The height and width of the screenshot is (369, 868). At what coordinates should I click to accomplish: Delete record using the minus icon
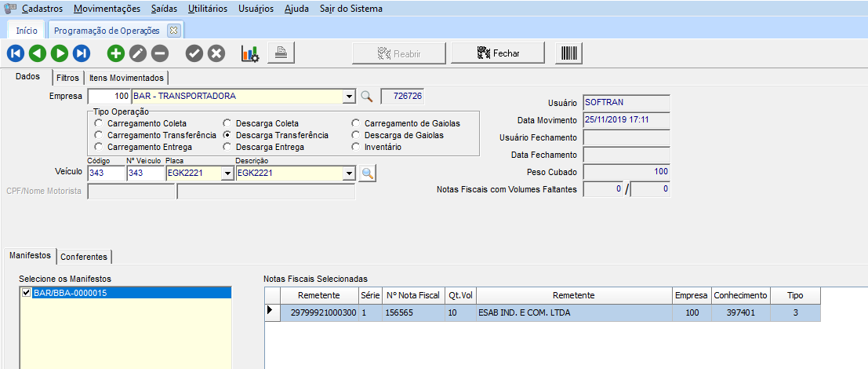point(160,53)
